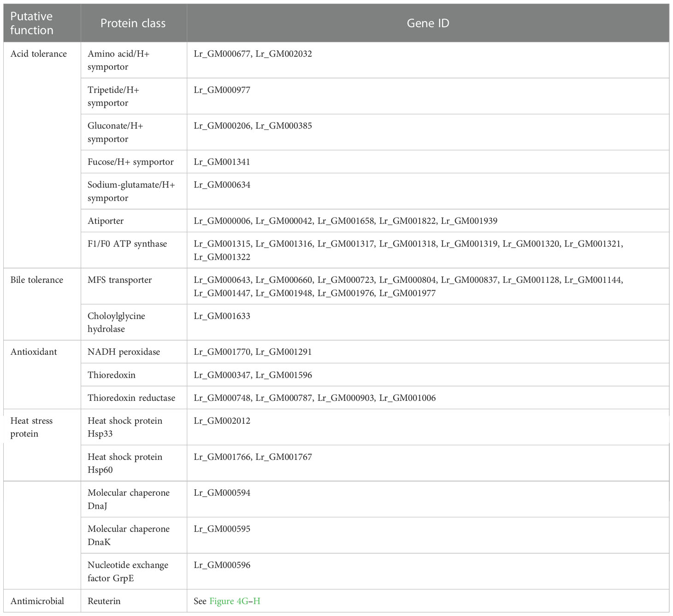Select gene ID Lr_GM001767
The width and height of the screenshot is (673, 616).
pyautogui.click(x=284, y=457)
